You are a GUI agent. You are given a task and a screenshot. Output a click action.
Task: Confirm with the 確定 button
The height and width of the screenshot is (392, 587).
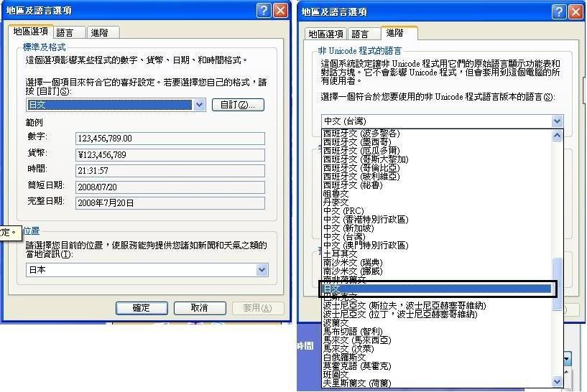[x=142, y=308]
